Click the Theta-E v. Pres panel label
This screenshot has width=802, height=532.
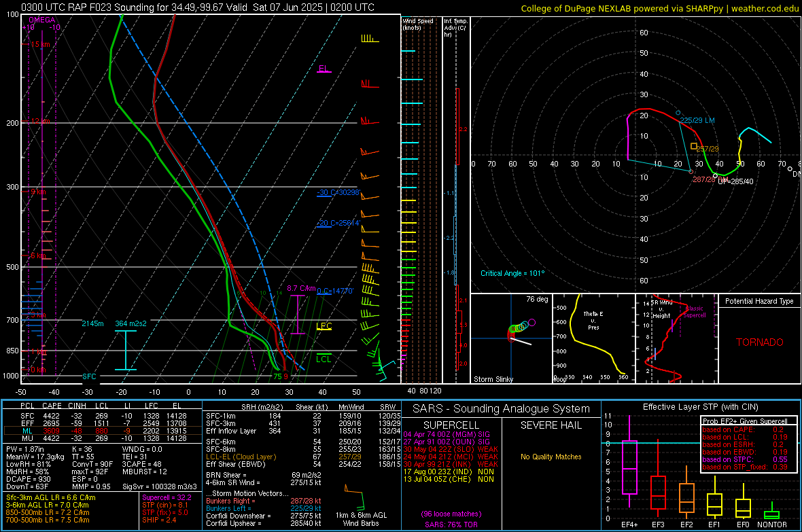(x=593, y=320)
